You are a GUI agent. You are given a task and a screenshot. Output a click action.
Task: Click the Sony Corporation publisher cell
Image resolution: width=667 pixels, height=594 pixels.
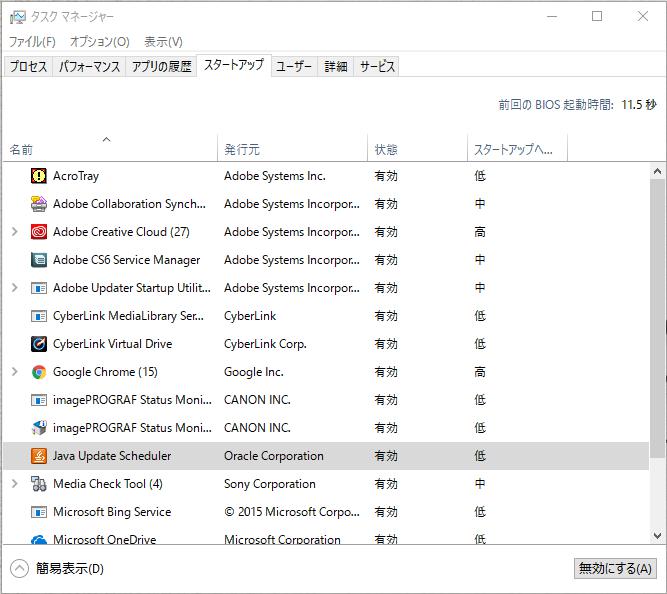tap(270, 484)
